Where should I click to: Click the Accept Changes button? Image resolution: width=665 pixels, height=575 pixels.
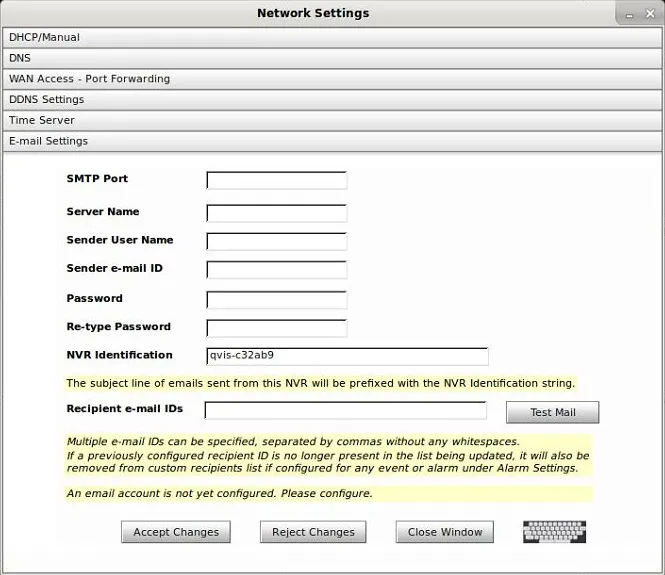[176, 532]
